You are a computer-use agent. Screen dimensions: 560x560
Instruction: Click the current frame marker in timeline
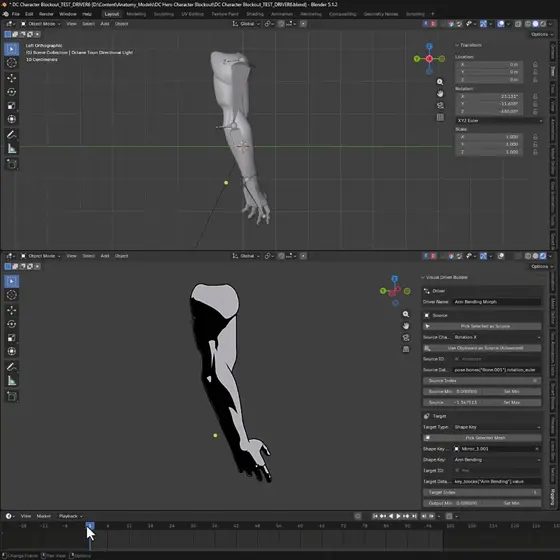[x=90, y=526]
